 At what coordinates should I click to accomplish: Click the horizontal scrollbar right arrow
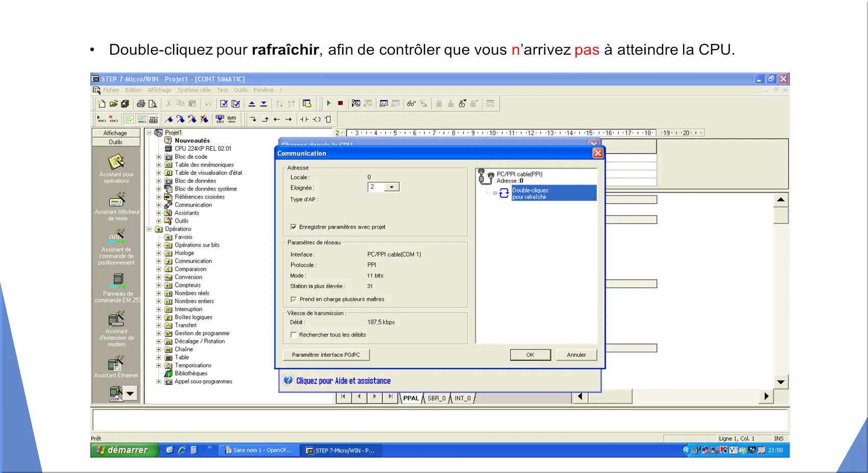pos(766,396)
